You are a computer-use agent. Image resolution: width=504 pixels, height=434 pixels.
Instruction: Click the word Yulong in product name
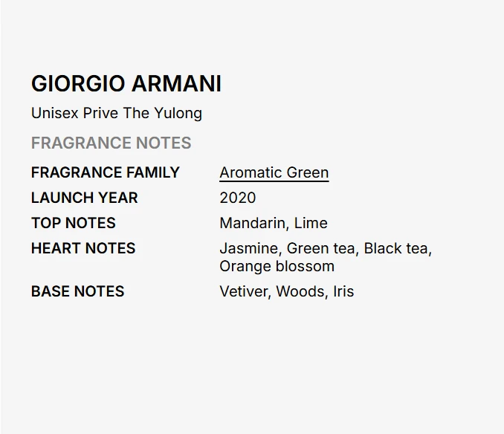coord(178,114)
